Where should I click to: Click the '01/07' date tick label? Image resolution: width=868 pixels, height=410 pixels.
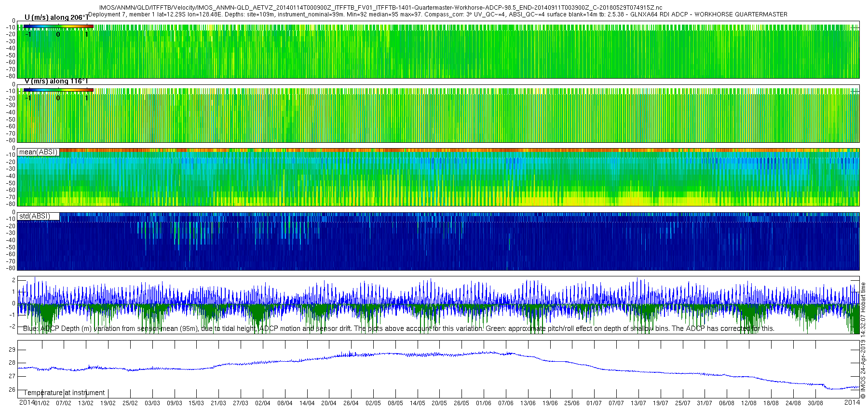pyautogui.click(x=594, y=403)
